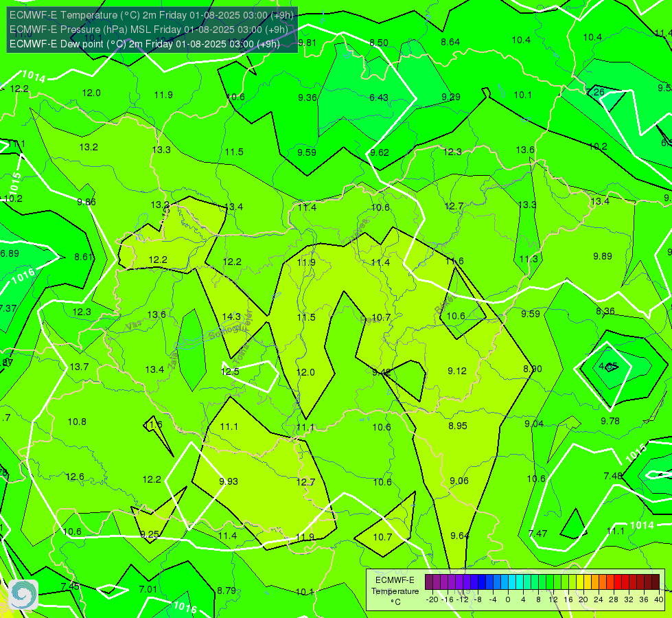The width and height of the screenshot is (672, 618).
Task: Click the 9.36 value on the map
Action: click(x=308, y=98)
